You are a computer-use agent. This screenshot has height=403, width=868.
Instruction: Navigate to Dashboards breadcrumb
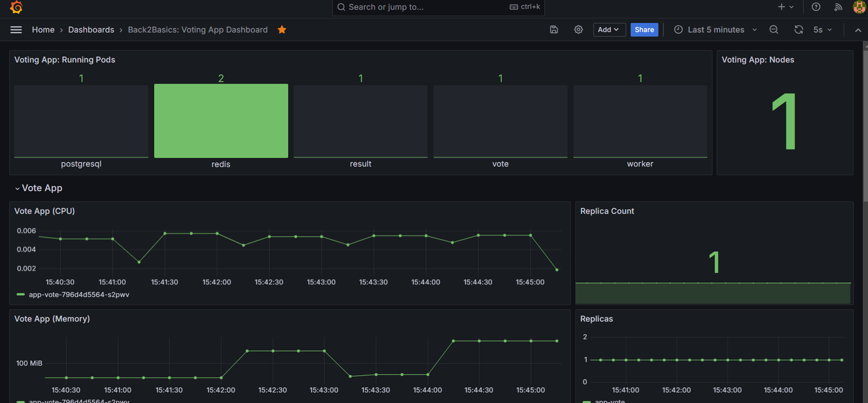[x=91, y=30]
